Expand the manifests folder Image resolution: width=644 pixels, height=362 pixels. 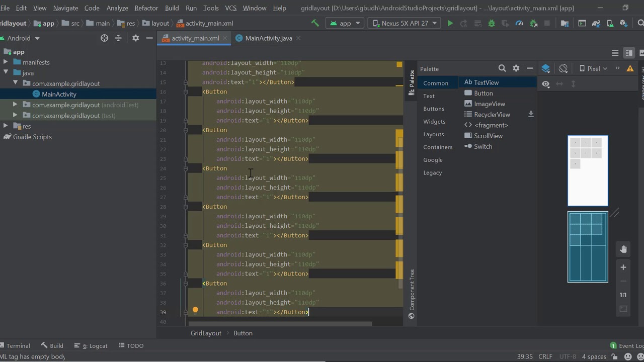point(6,62)
